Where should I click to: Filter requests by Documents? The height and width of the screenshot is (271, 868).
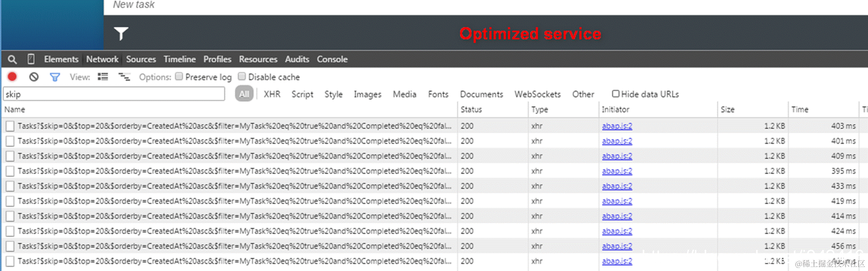[481, 94]
